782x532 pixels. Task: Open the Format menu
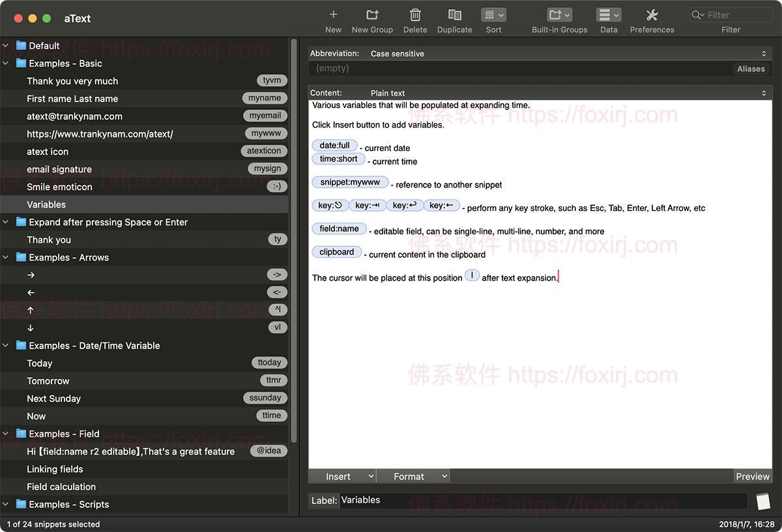pos(413,477)
